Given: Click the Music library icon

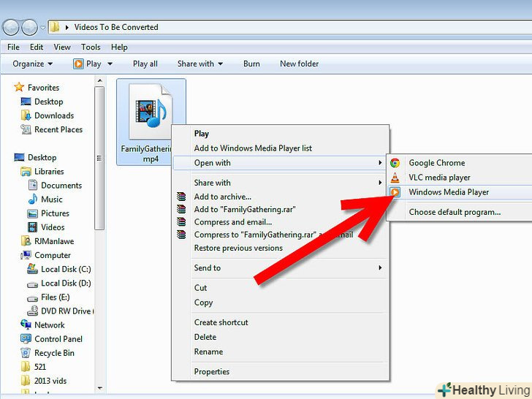Looking at the screenshot, I should click(x=34, y=199).
